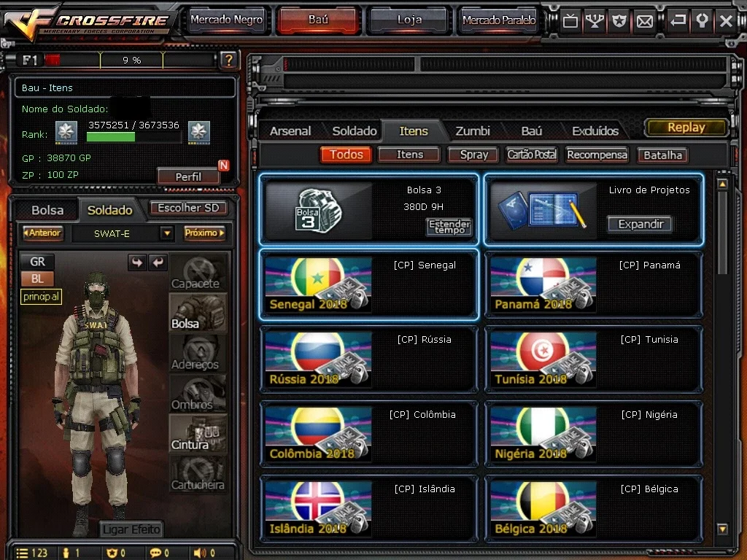Open the Baú top navigation button
The width and height of the screenshot is (747, 560).
[x=318, y=20]
